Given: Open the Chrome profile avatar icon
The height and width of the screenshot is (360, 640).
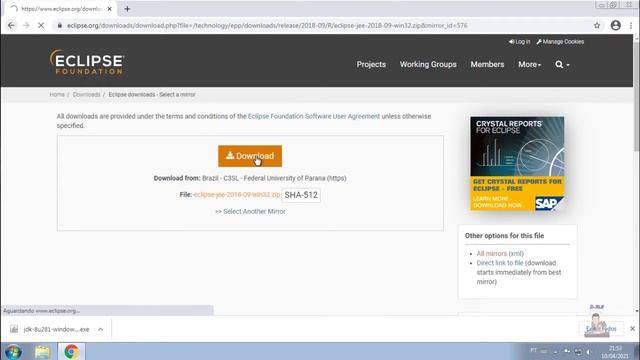Looking at the screenshot, I should 616,25.
